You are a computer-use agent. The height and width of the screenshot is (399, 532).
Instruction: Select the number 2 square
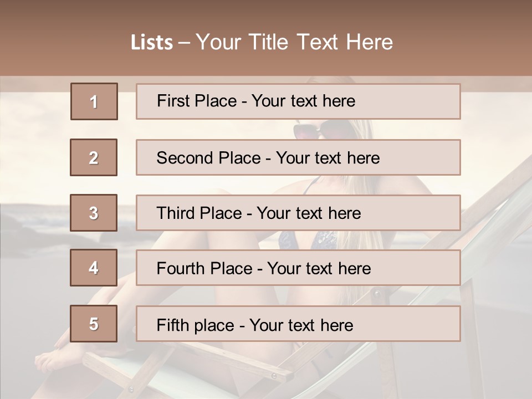94,157
